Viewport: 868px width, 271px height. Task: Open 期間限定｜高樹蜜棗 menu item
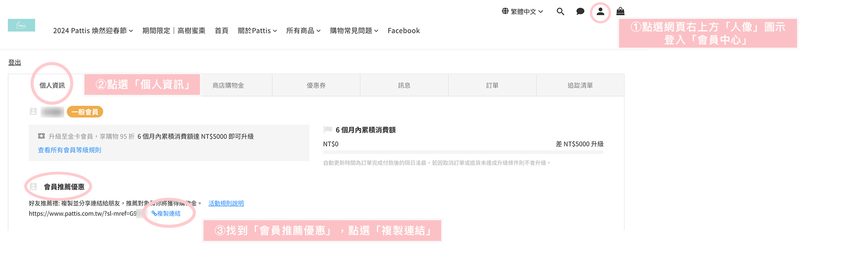pyautogui.click(x=174, y=31)
